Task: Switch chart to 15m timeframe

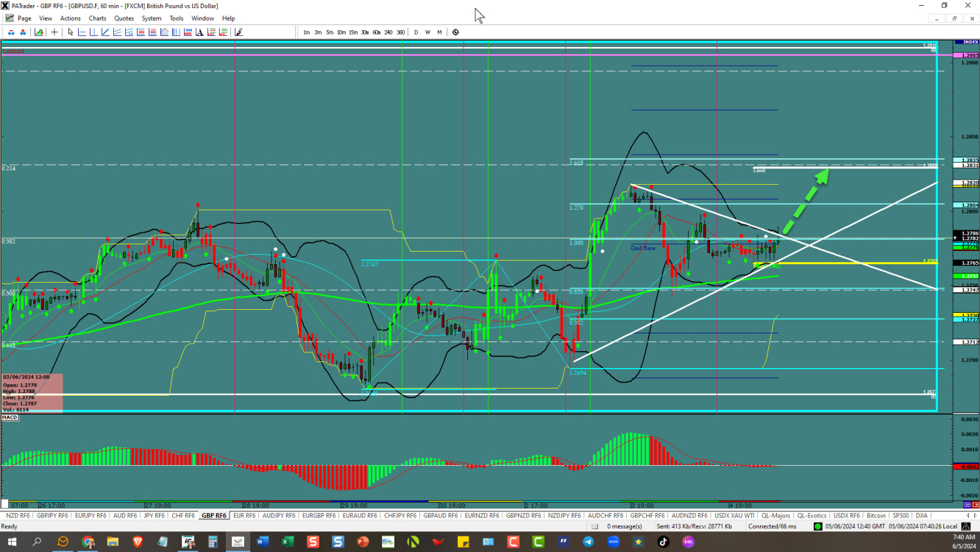Action: click(353, 32)
